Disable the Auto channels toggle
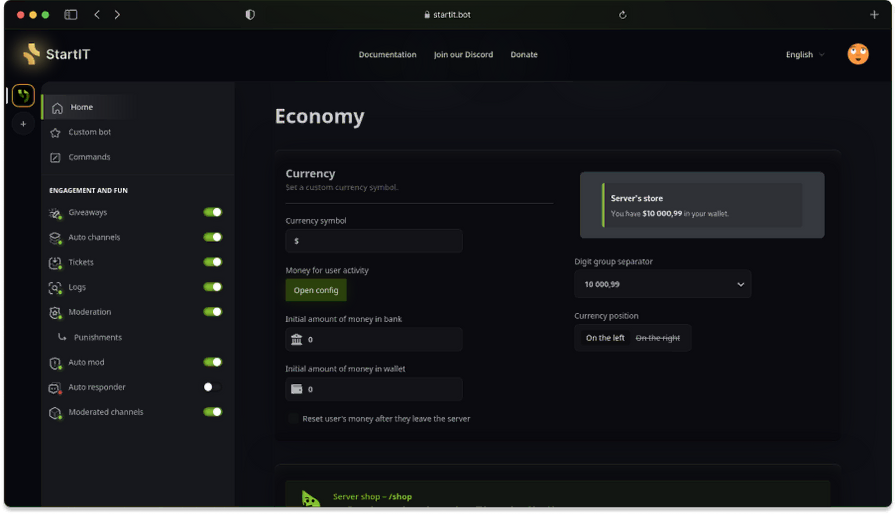The width and height of the screenshot is (896, 514). click(213, 237)
